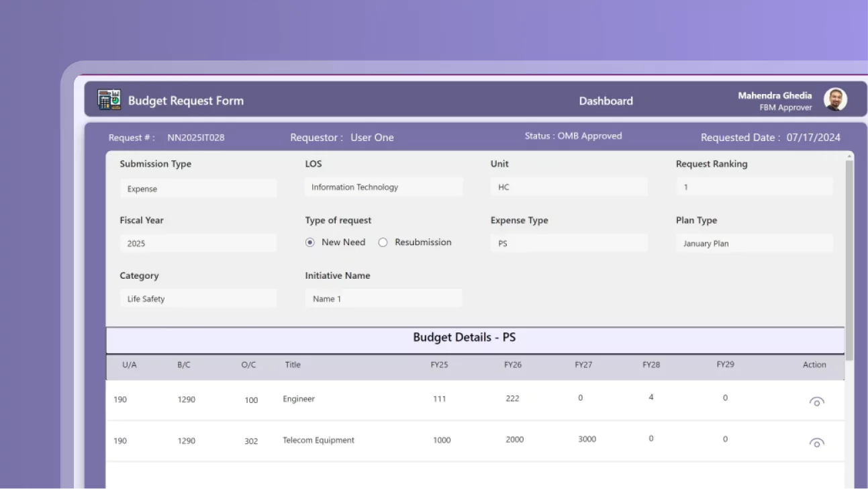Select the New Need radio button

pyautogui.click(x=310, y=242)
